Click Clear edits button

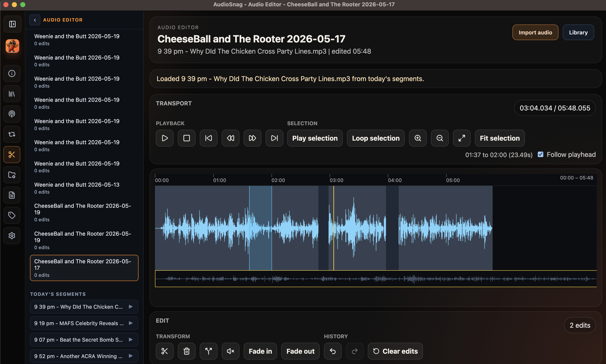coord(395,351)
